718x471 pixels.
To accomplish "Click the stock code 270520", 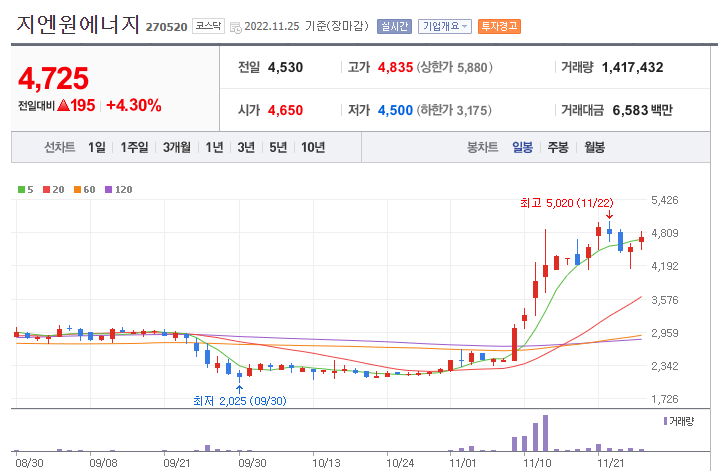I will point(166,27).
